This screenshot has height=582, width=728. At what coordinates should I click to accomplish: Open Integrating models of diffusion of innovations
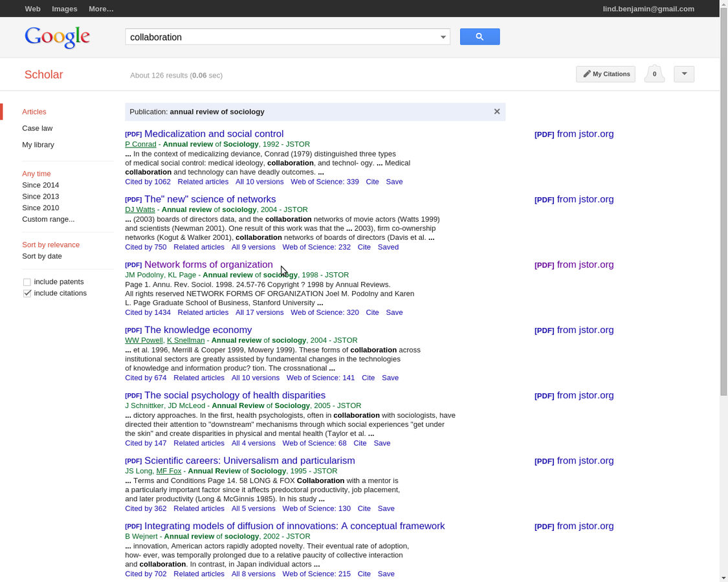294,526
